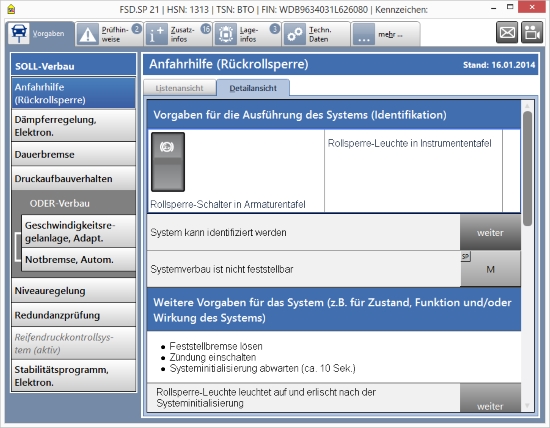The height and width of the screenshot is (428, 550).
Task: Select Notbremse, Autom. item
Action: pos(79,260)
